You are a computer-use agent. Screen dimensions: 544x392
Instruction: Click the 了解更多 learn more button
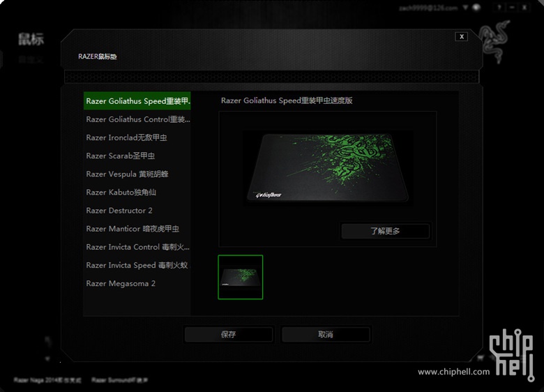(x=385, y=231)
